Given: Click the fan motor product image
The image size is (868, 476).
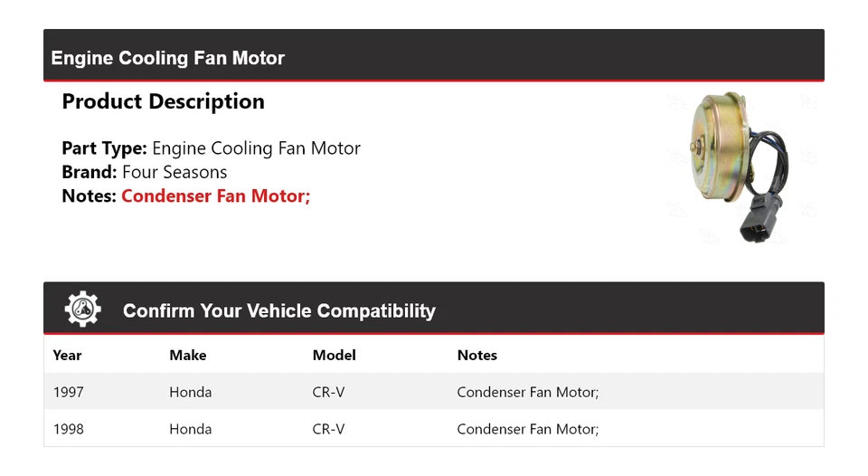Looking at the screenshot, I should click(x=735, y=167).
